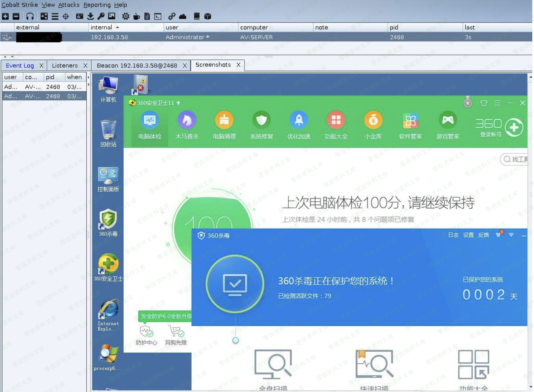Viewport: 534px width, 392px height.
Task: Click the screenshot pane scrollbar up arrow
Action: click(x=531, y=77)
